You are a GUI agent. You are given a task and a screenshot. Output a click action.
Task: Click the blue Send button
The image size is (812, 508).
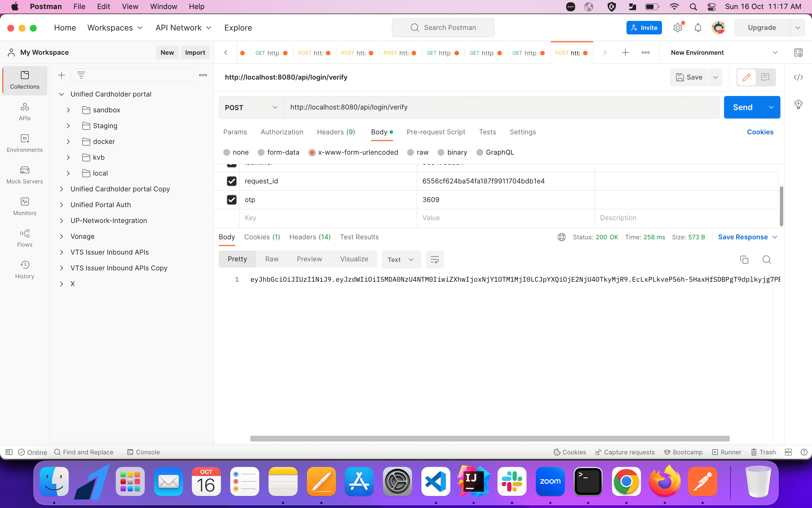pyautogui.click(x=743, y=108)
